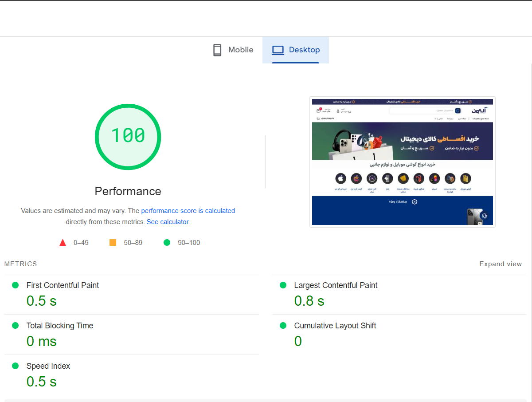Viewport: 532px width, 402px height.
Task: Click the 50–89 legend range text
Action: coord(133,243)
